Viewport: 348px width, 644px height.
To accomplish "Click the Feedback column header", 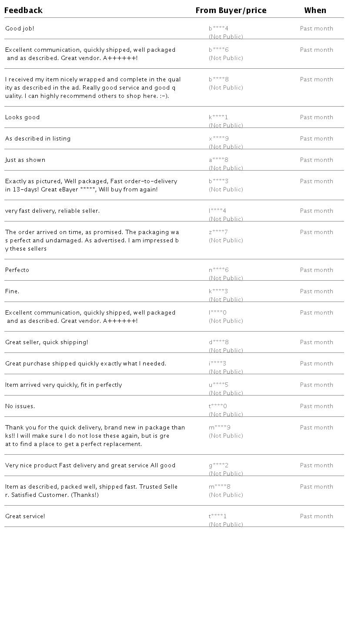I will [x=23, y=10].
